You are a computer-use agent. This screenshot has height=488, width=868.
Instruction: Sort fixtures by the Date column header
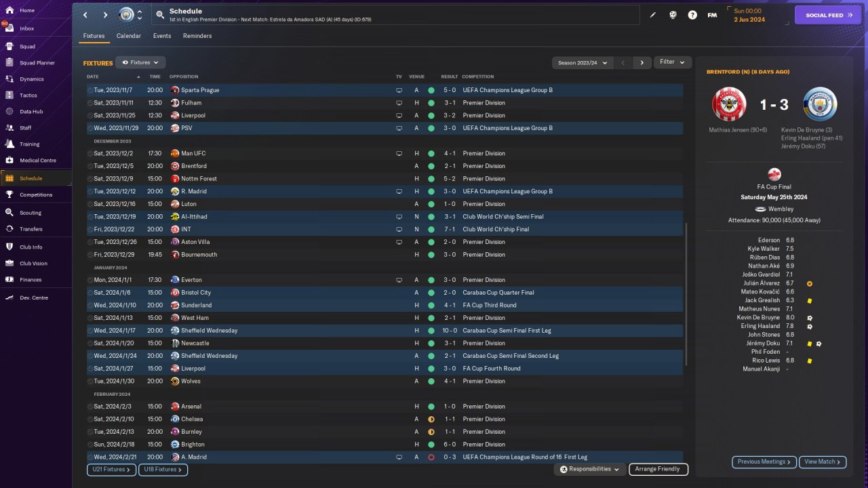[93, 77]
